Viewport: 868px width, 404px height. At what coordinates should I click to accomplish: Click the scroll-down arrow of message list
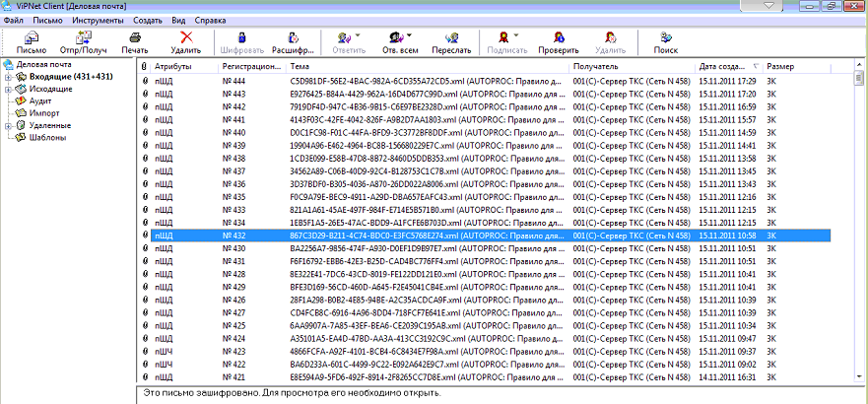[858, 375]
